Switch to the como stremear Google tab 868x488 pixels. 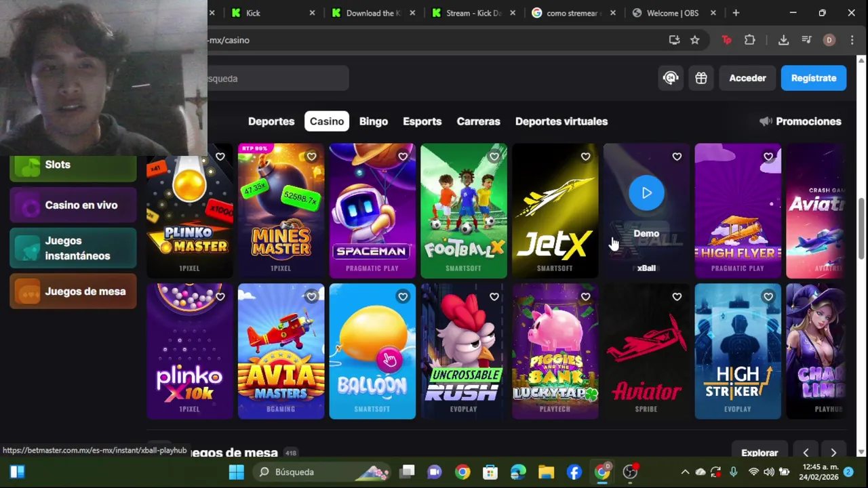click(574, 13)
